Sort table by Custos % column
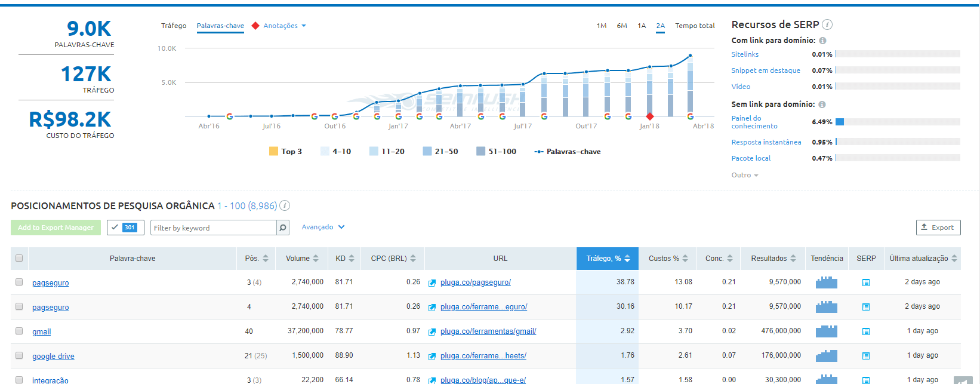This screenshot has height=384, width=980. click(668, 259)
